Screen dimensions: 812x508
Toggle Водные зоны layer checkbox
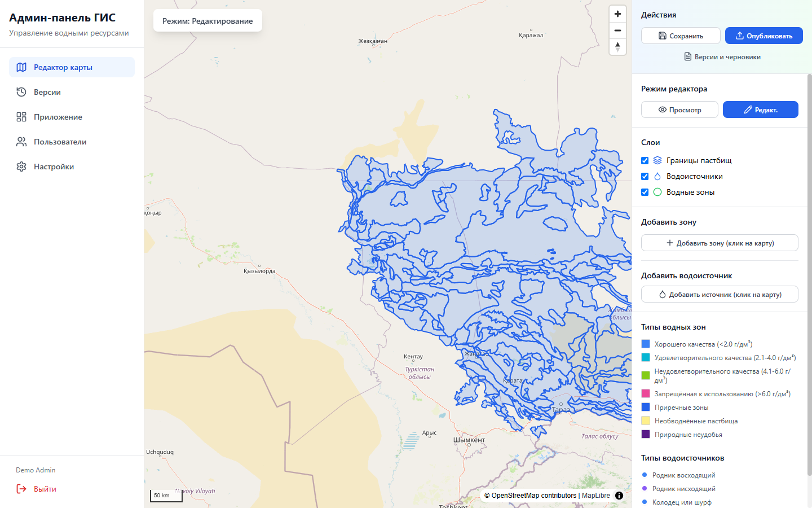(x=645, y=192)
